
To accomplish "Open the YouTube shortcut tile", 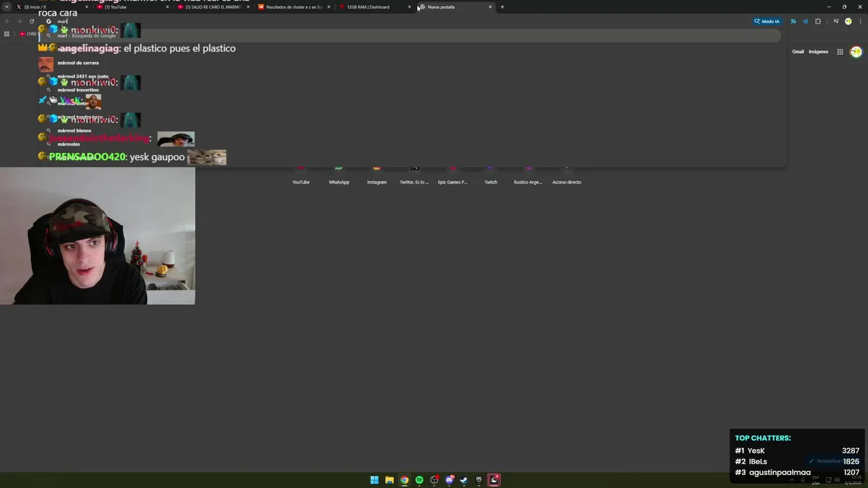I will pos(301,174).
